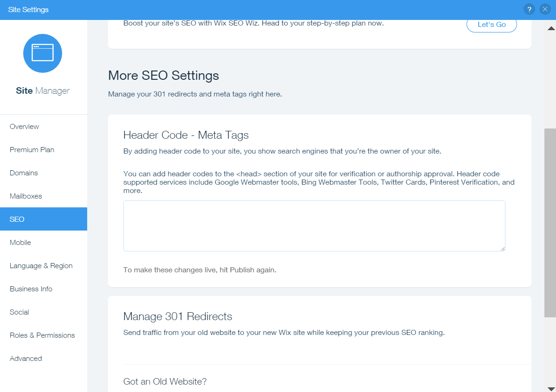Image resolution: width=556 pixels, height=392 pixels.
Task: Open the Mailboxes section
Action: [44, 196]
